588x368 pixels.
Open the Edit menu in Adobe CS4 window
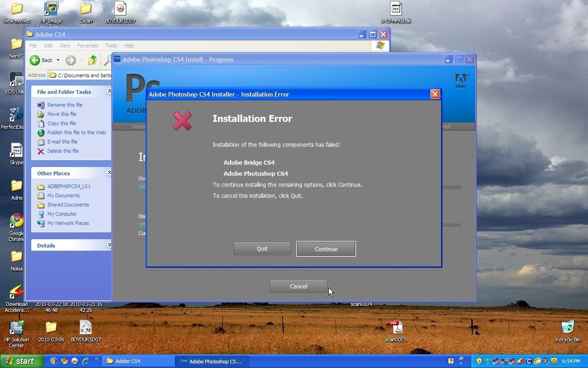48,46
